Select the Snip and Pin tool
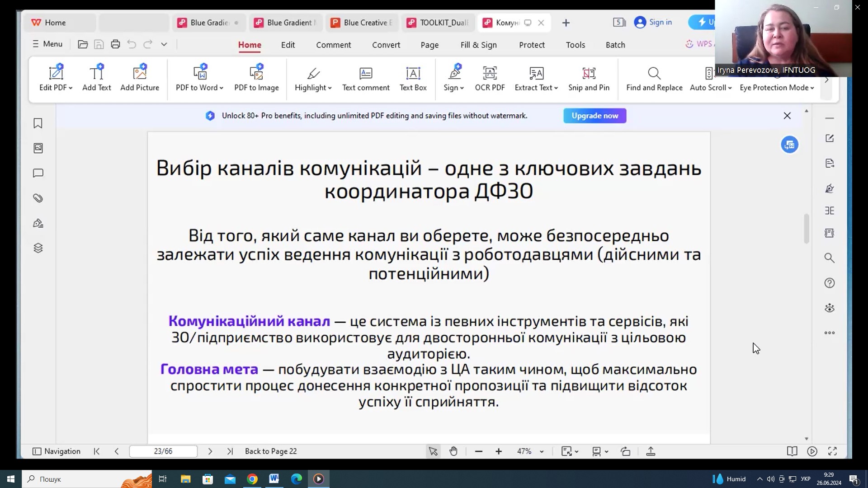 pyautogui.click(x=589, y=79)
